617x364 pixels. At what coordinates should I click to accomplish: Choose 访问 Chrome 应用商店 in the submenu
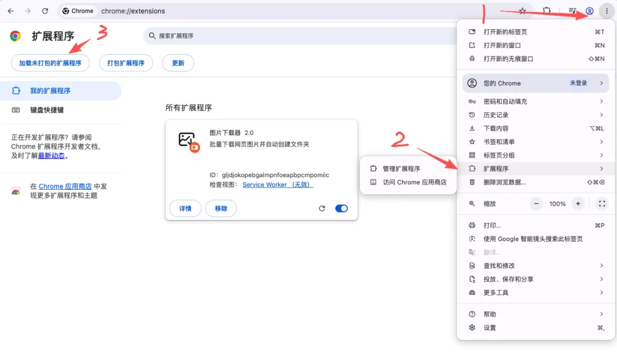tap(408, 182)
